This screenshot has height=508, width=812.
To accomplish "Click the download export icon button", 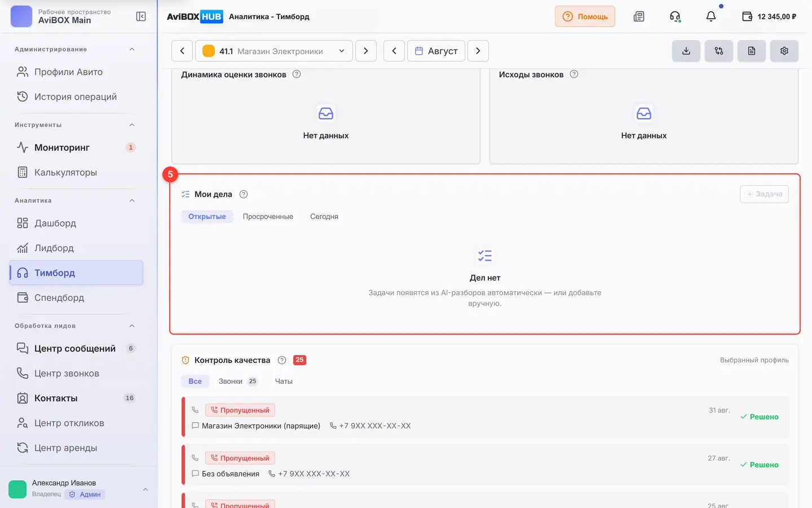I will pos(686,51).
